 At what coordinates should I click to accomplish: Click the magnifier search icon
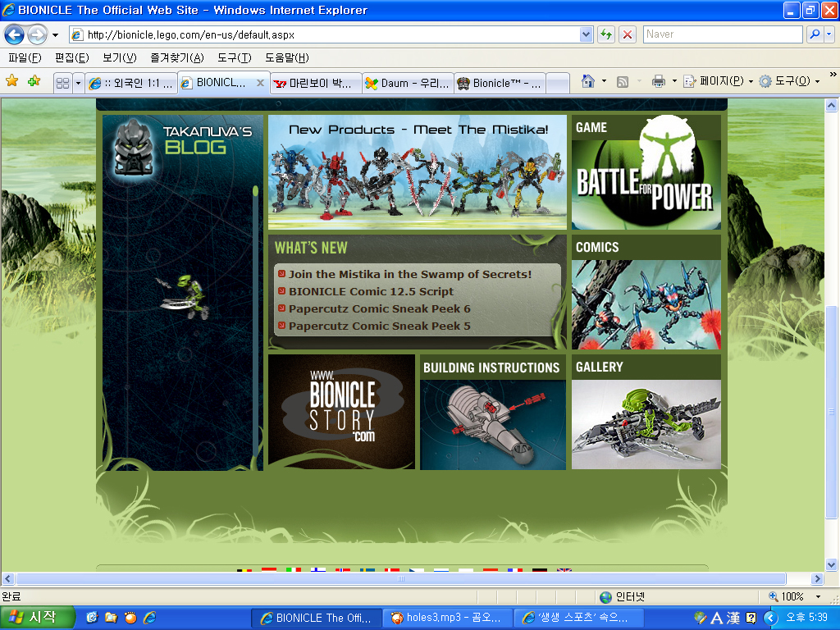815,34
